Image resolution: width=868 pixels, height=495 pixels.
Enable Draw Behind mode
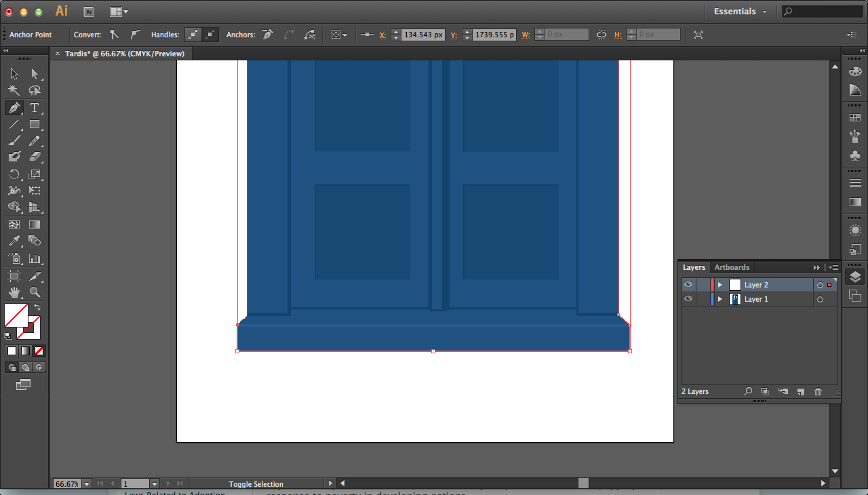[25, 367]
